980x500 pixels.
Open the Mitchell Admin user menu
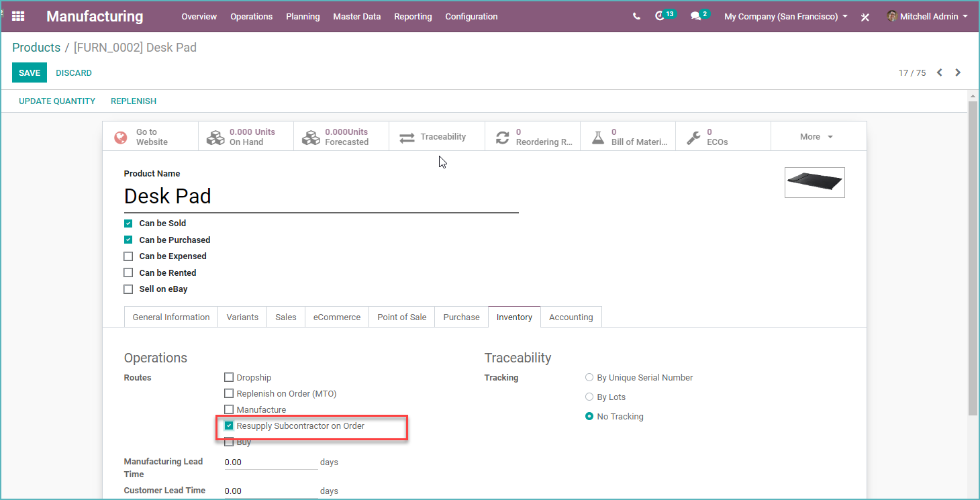tap(928, 16)
